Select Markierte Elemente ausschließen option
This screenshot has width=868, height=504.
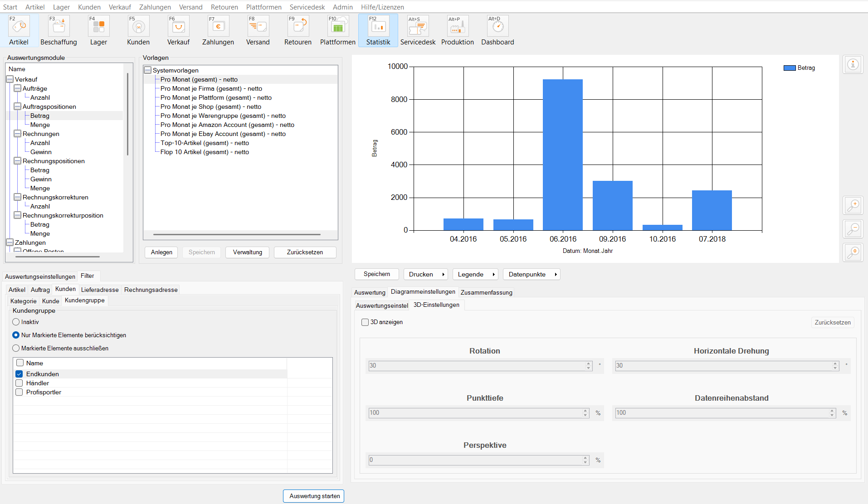point(16,348)
